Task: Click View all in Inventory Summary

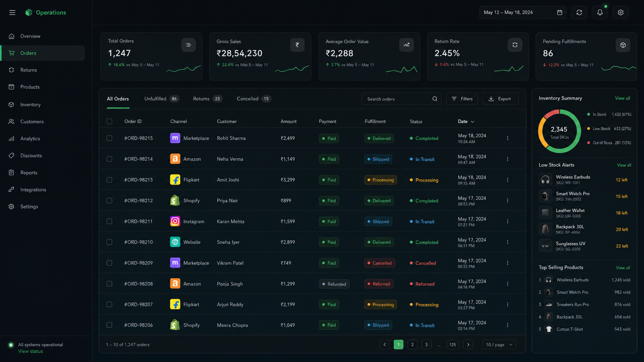Action: click(622, 98)
